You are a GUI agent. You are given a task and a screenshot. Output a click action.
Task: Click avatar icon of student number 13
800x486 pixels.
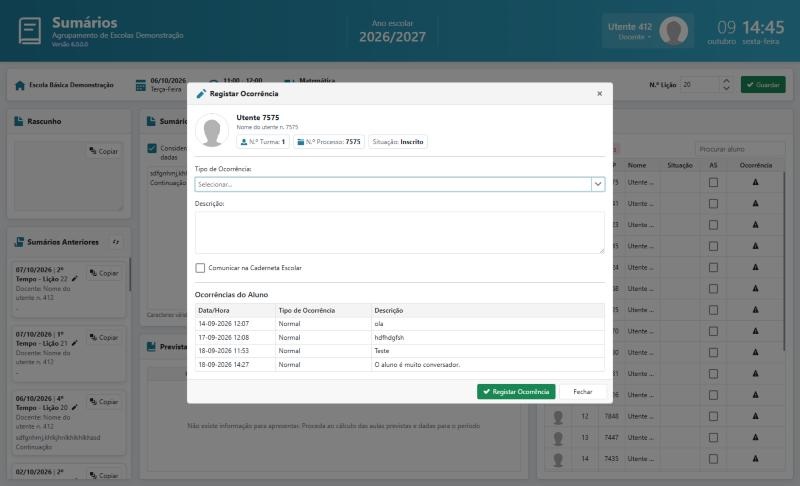click(x=558, y=439)
